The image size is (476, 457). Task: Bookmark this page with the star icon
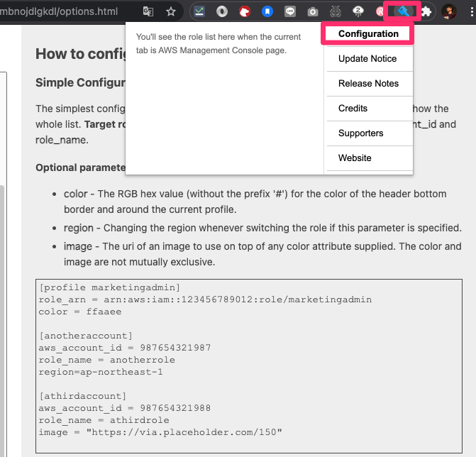coord(171,11)
